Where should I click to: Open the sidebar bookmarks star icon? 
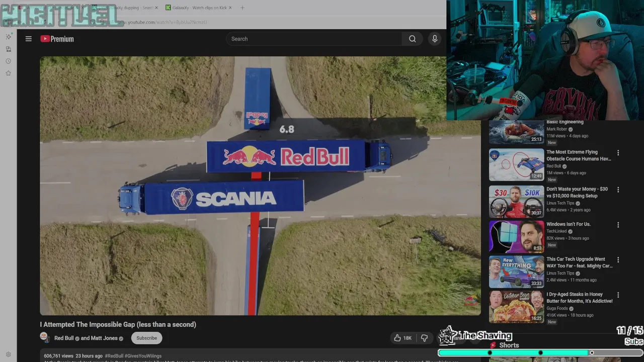9,73
